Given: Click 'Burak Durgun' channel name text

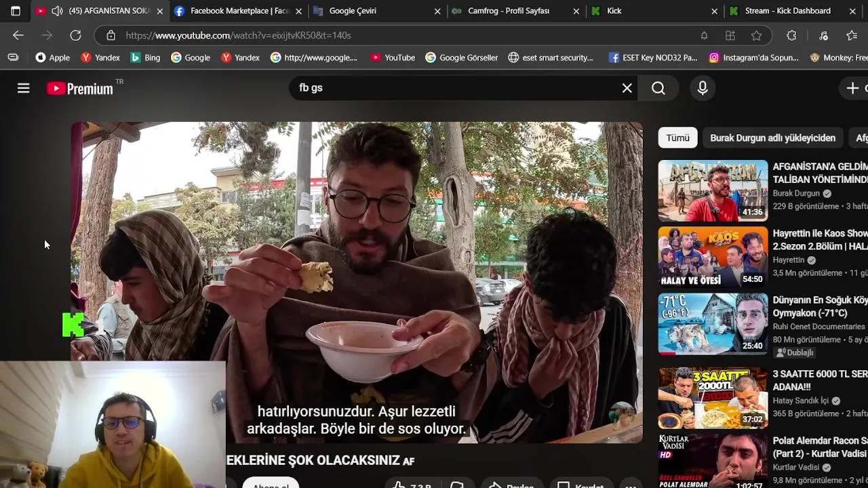Looking at the screenshot, I should (x=796, y=193).
